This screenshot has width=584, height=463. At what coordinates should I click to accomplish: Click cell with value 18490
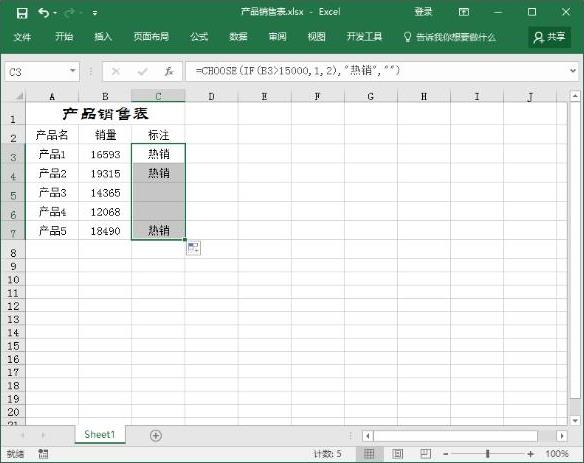pos(105,231)
